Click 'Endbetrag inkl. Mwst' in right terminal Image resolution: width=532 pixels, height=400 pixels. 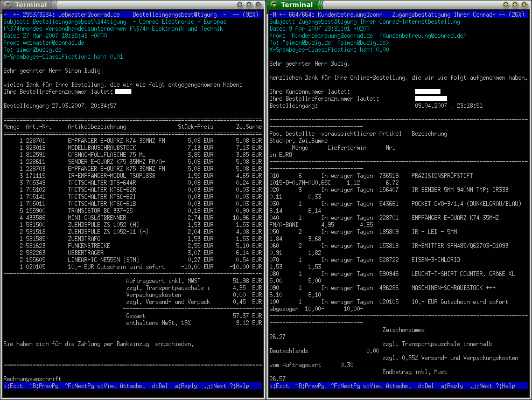click(415, 372)
